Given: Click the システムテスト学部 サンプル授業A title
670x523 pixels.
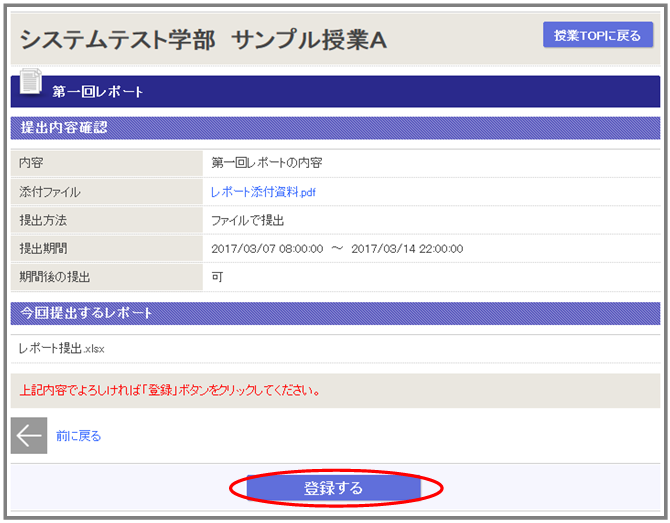Looking at the screenshot, I should 203,40.
